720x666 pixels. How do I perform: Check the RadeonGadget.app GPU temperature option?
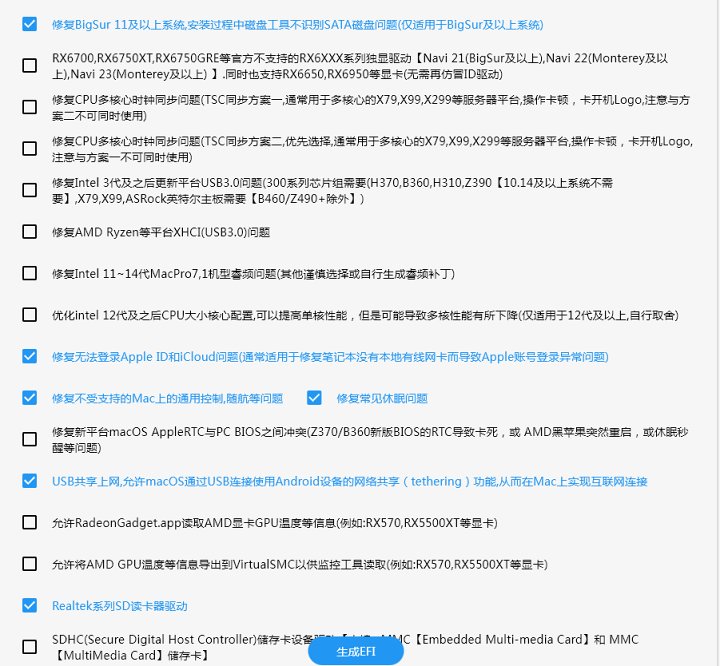[29, 522]
